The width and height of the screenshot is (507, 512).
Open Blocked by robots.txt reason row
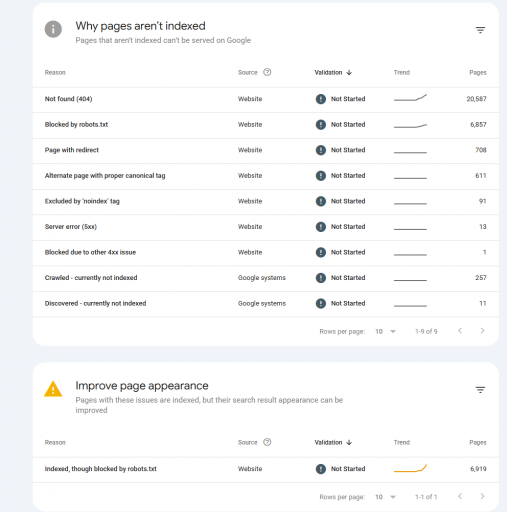266,125
